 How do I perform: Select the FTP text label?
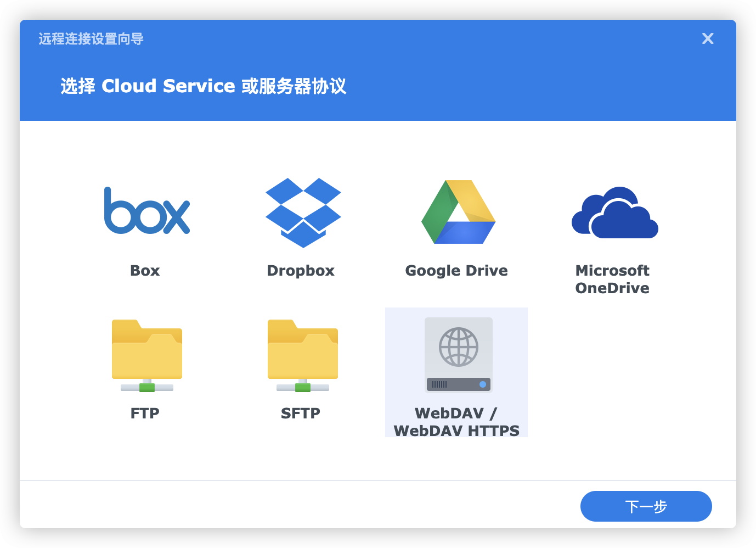click(x=145, y=413)
